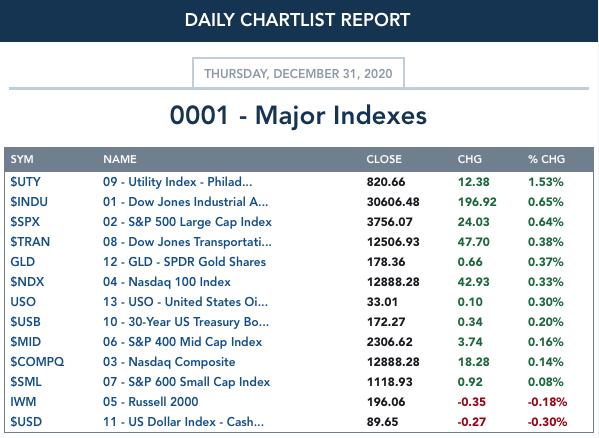Screen dimensions: 599x438
Task: Sort by the CLOSE column header
Action: [x=384, y=159]
